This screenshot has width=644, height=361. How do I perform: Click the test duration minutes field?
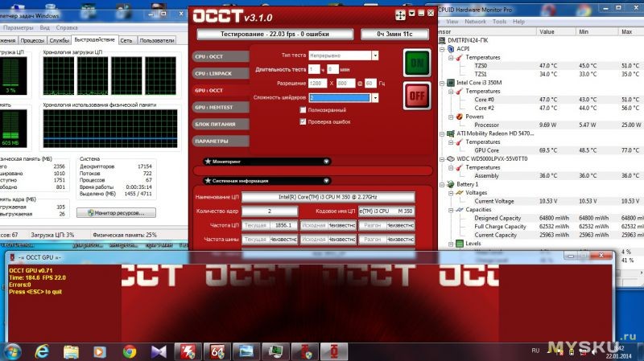[332, 69]
